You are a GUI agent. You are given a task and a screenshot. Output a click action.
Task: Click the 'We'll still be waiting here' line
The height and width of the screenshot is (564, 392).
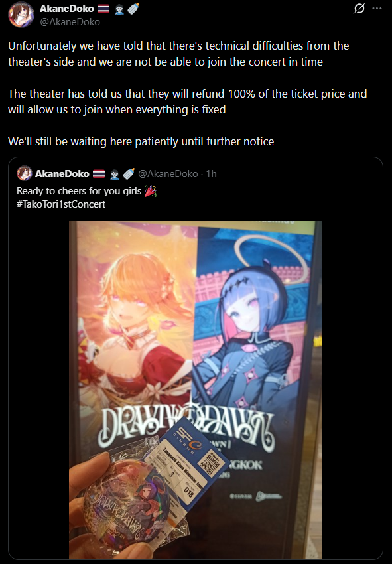click(x=141, y=141)
